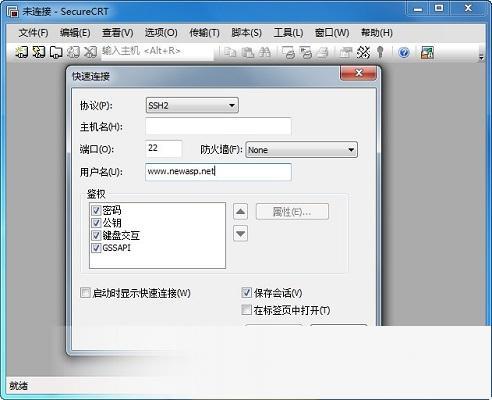
Task: Open the 窗口(W) menu
Action: pos(332,33)
